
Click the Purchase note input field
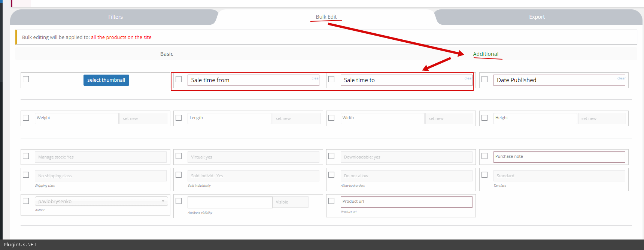(x=559, y=157)
